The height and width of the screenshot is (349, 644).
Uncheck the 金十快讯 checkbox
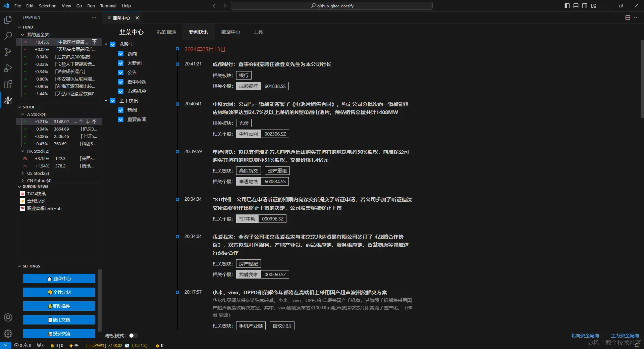[113, 101]
